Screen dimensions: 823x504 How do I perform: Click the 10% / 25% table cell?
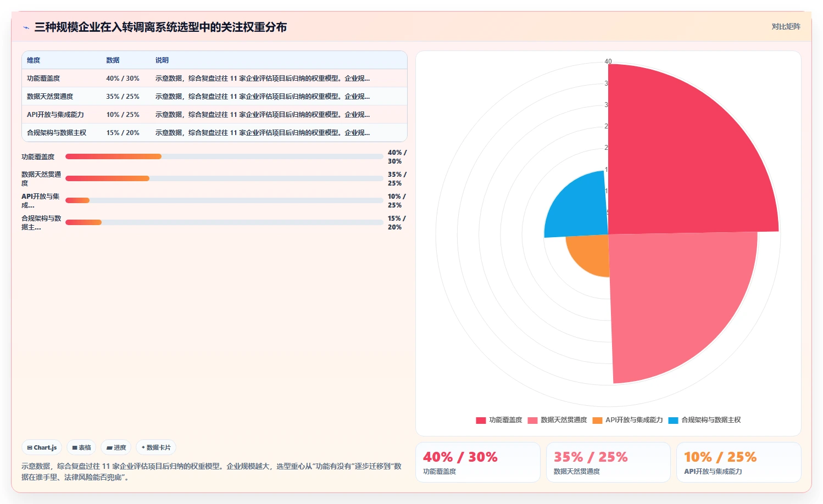point(126,115)
